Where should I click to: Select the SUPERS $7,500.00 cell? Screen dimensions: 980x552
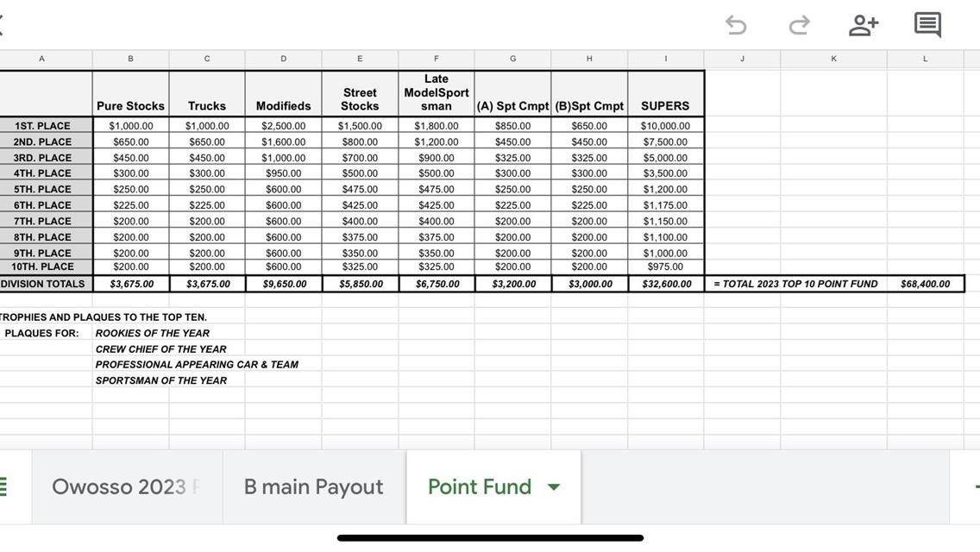coord(666,142)
